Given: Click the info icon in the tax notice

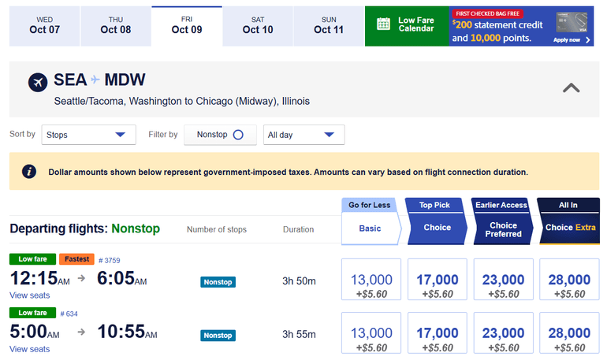Looking at the screenshot, I should click(x=29, y=171).
